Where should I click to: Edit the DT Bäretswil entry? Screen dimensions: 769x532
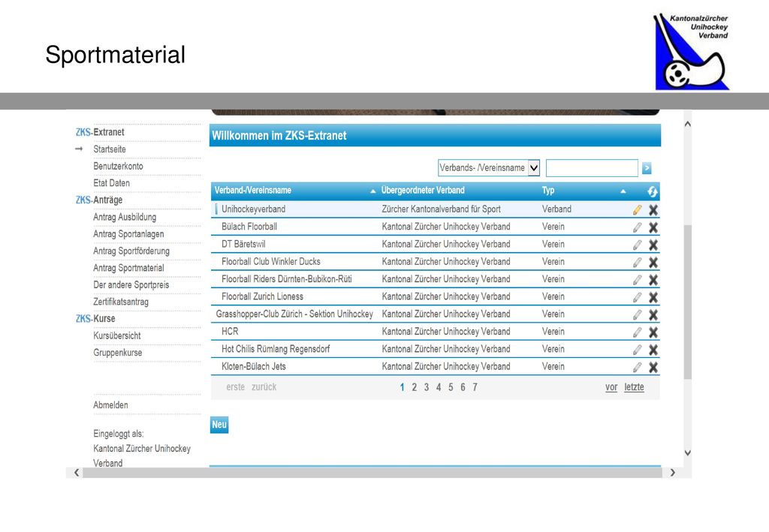click(x=637, y=245)
